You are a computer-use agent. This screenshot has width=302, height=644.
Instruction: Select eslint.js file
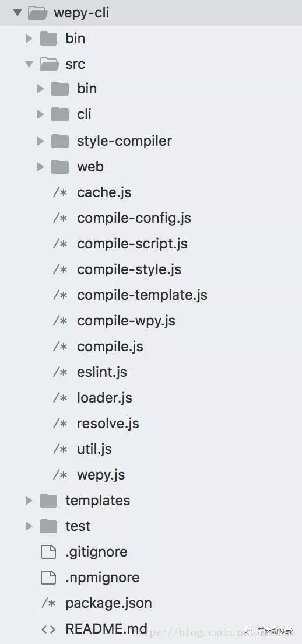pos(102,372)
